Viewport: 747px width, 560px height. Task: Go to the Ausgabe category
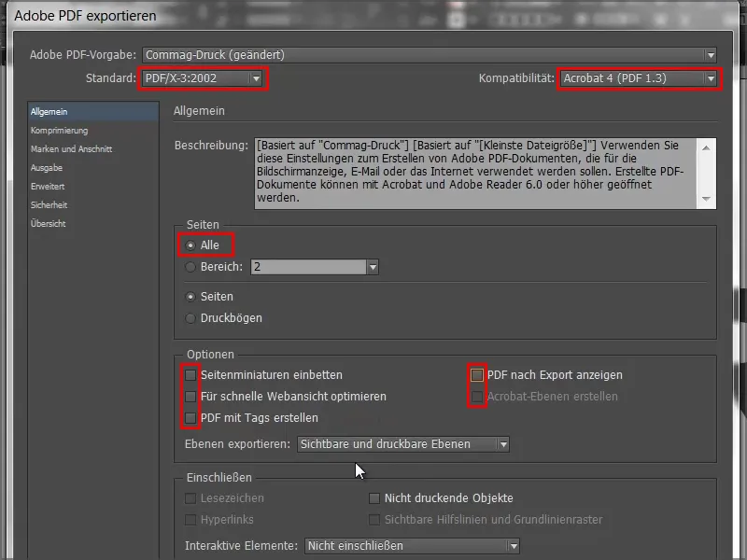47,168
